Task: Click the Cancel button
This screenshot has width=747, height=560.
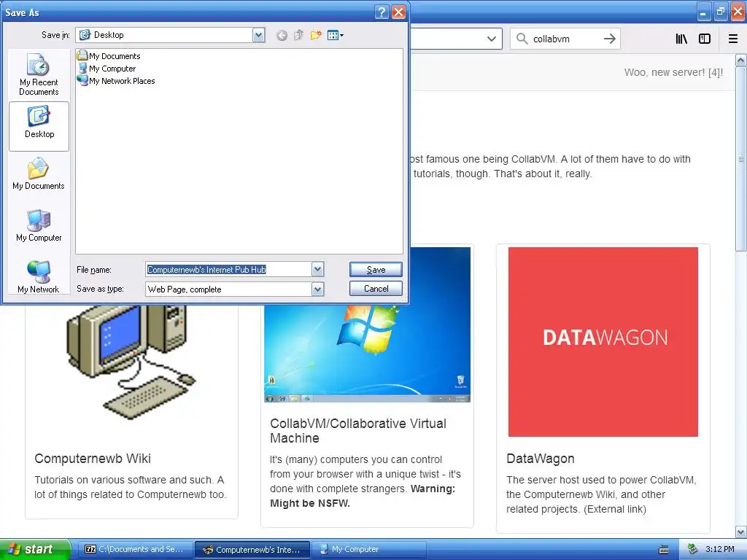Action: click(x=376, y=289)
